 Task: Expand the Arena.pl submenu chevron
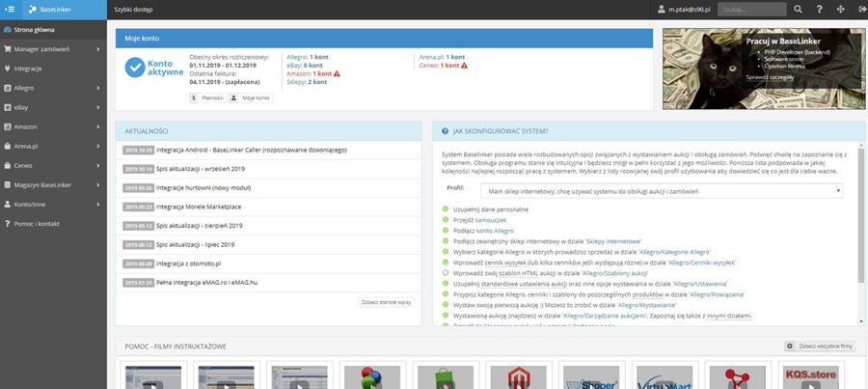point(98,147)
